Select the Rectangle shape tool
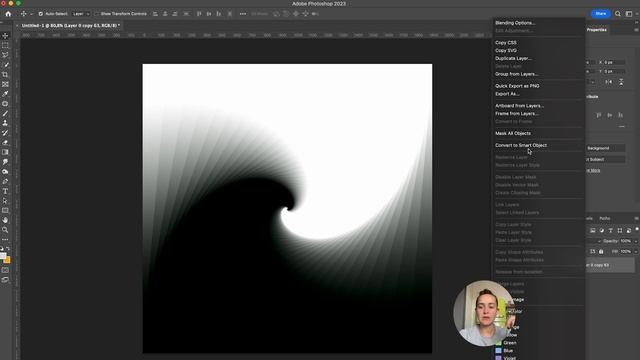Viewport: 640px width, 360px height. tap(5, 211)
